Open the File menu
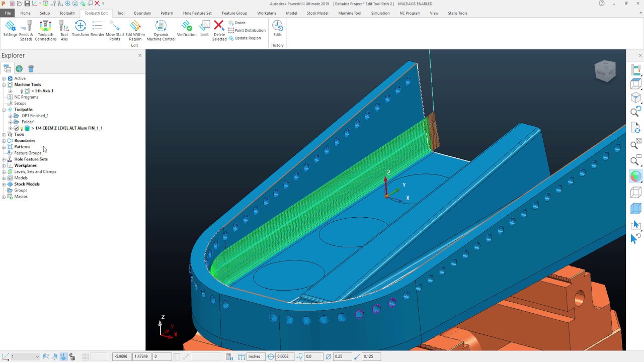 coord(8,13)
